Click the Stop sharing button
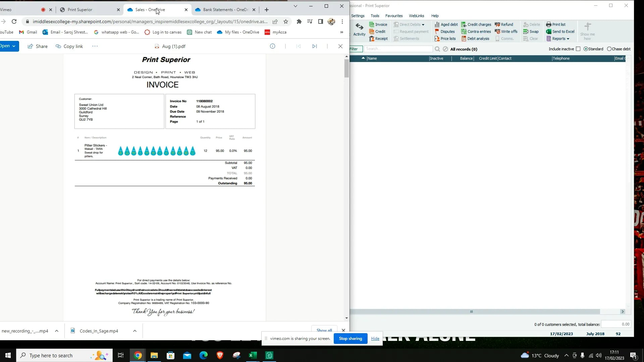644x362 pixels. point(350,339)
